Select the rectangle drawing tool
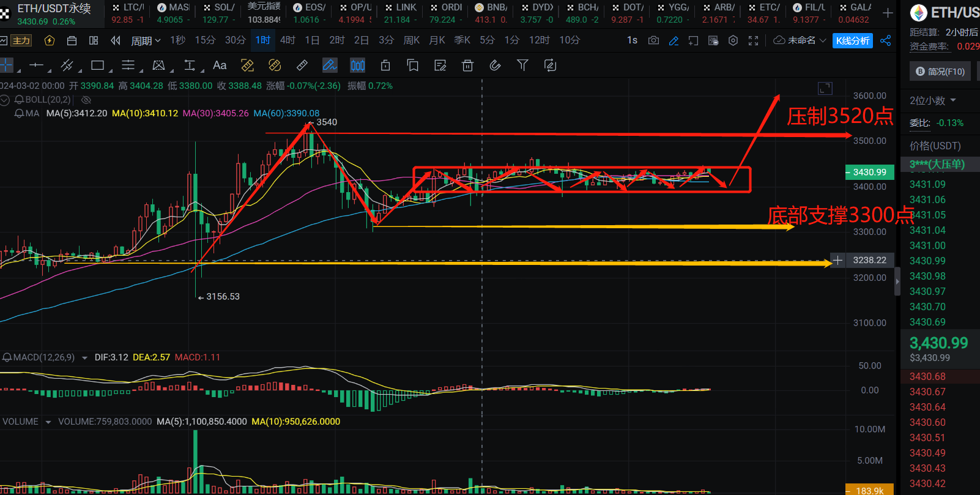Viewport: 980px width, 495px height. pos(97,65)
